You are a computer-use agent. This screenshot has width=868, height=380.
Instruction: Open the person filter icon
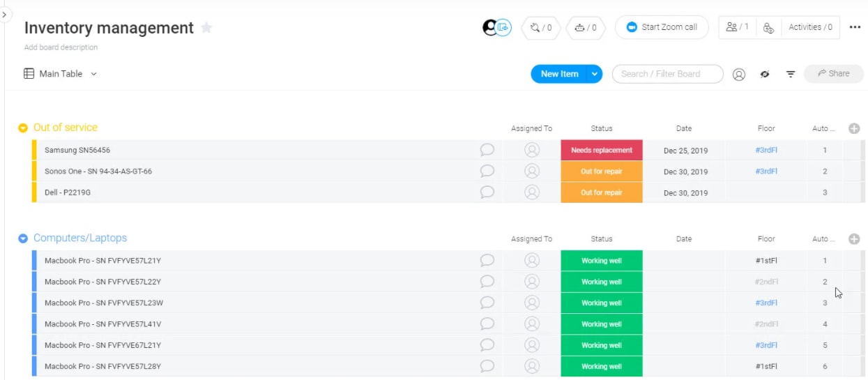[x=739, y=74]
